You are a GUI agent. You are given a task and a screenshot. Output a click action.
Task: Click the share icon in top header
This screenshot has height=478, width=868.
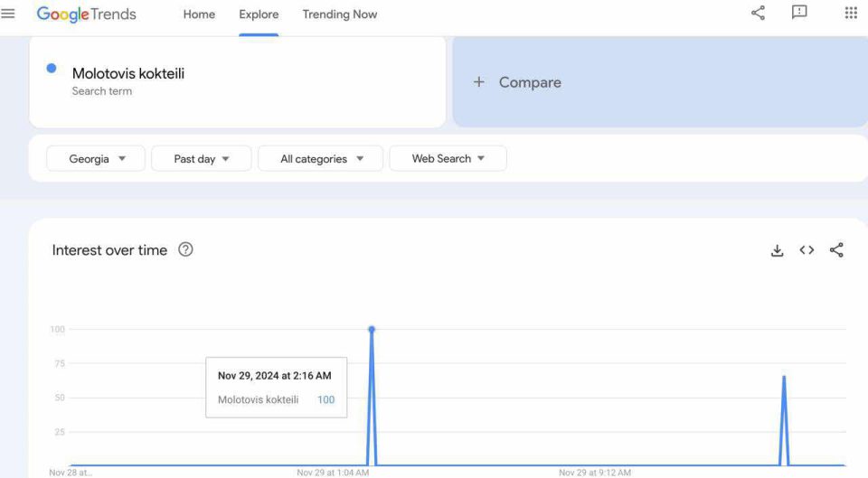pyautogui.click(x=758, y=13)
